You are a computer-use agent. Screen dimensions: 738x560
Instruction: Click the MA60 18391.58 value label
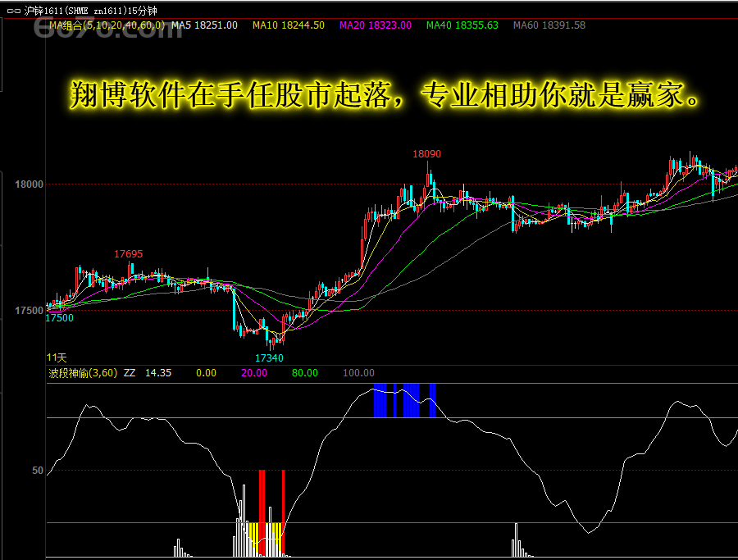[549, 25]
